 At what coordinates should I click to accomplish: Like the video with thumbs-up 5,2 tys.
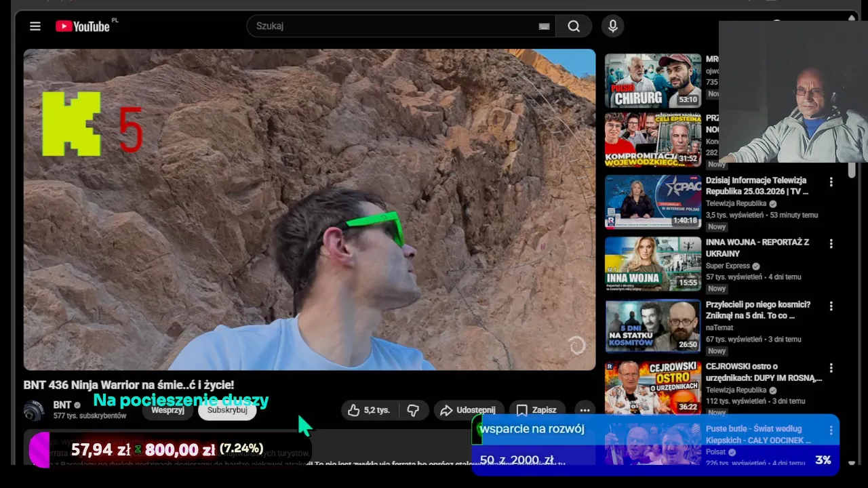(x=369, y=410)
